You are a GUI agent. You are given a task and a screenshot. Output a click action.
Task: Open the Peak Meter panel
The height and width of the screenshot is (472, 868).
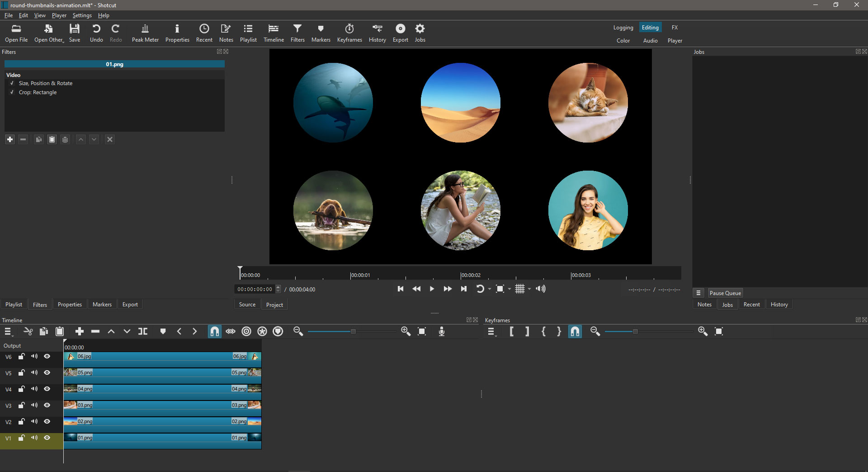pyautogui.click(x=145, y=33)
